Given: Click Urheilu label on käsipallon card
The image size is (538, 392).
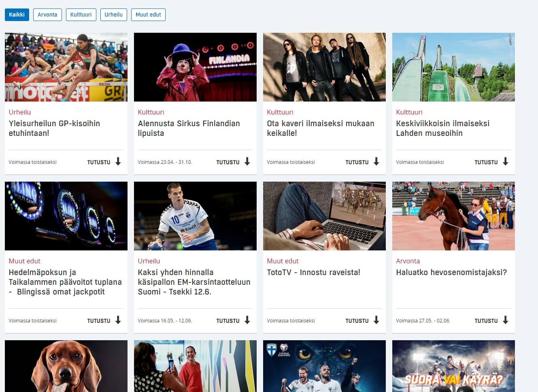Looking at the screenshot, I should point(149,261).
